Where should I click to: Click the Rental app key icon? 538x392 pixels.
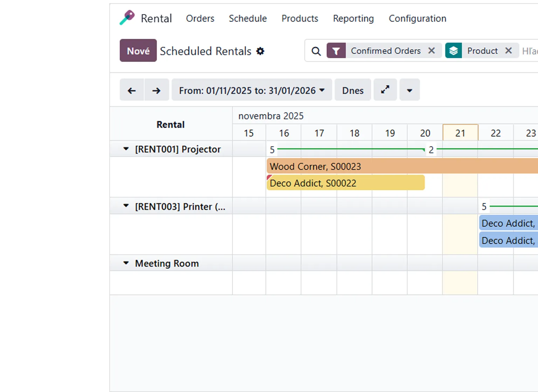point(127,18)
